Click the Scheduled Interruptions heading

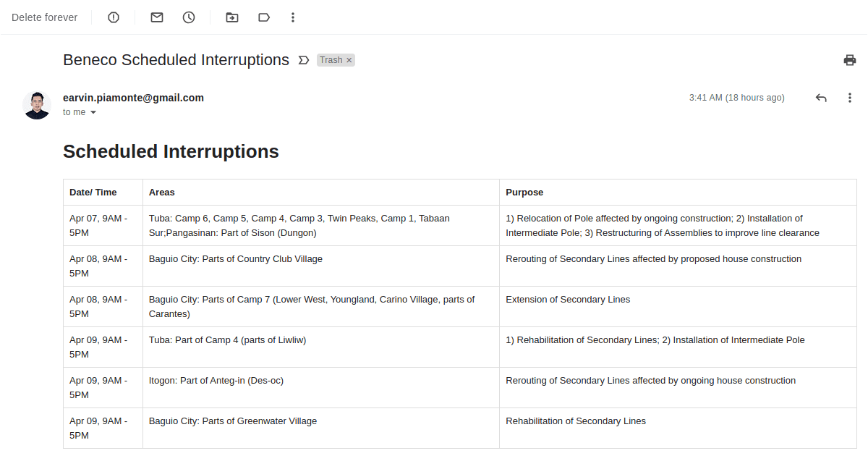tap(171, 151)
